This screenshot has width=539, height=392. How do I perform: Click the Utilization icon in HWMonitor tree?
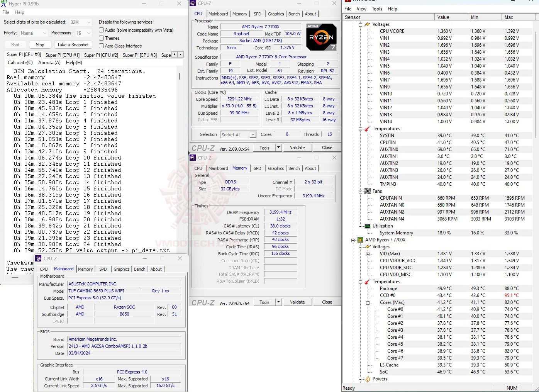click(367, 226)
